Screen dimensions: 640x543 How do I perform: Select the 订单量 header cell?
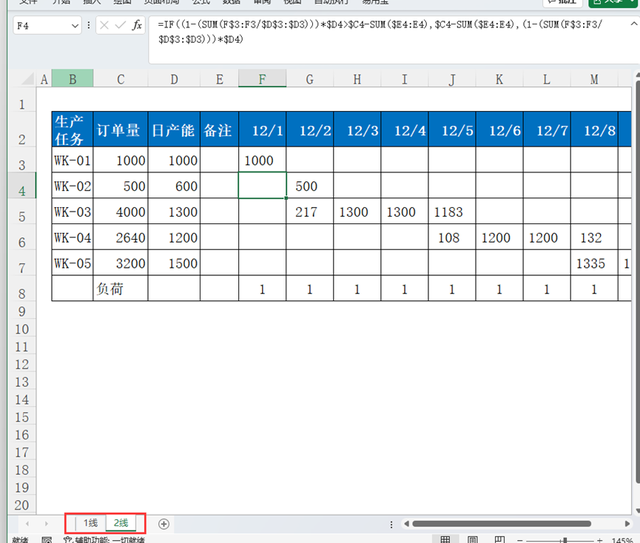(120, 129)
